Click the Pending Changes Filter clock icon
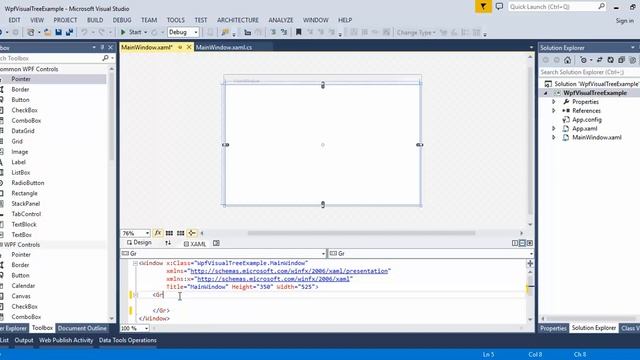 tap(583, 60)
